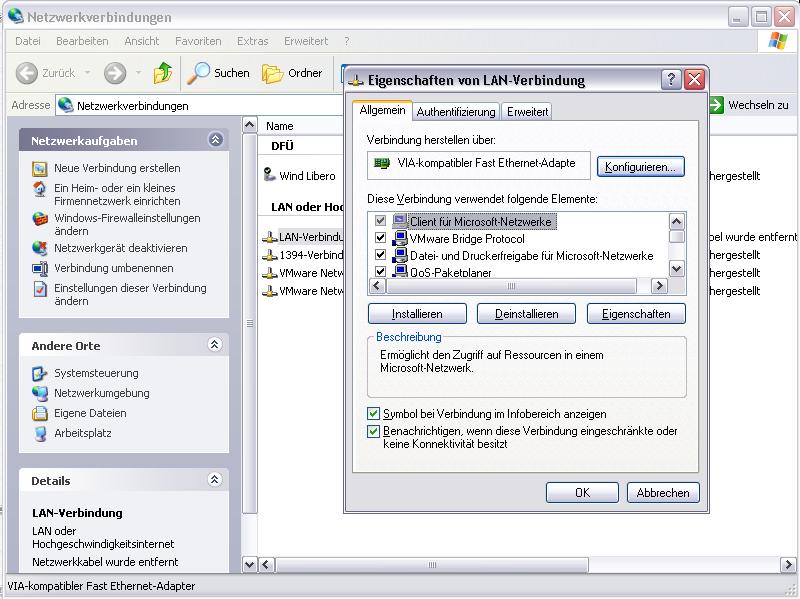
Task: Click the dialog help question mark button
Action: pyautogui.click(x=671, y=80)
